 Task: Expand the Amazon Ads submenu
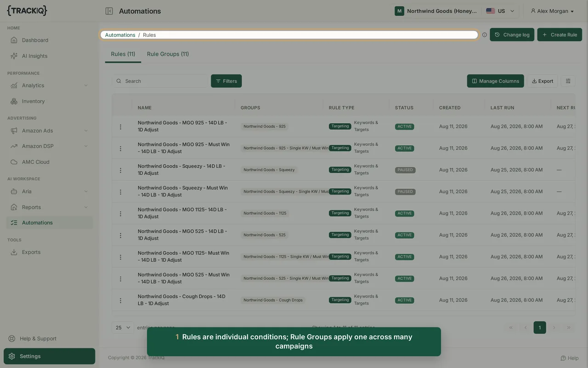50,131
